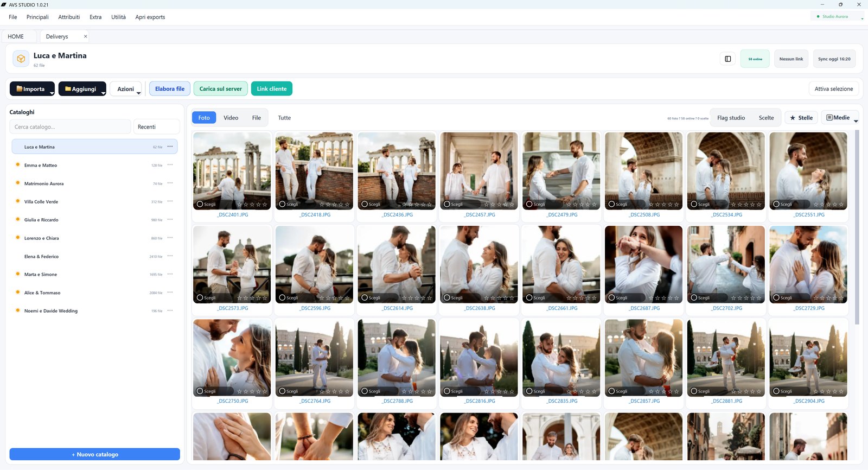Open the File menu
This screenshot has width=868, height=470.
[x=13, y=17]
